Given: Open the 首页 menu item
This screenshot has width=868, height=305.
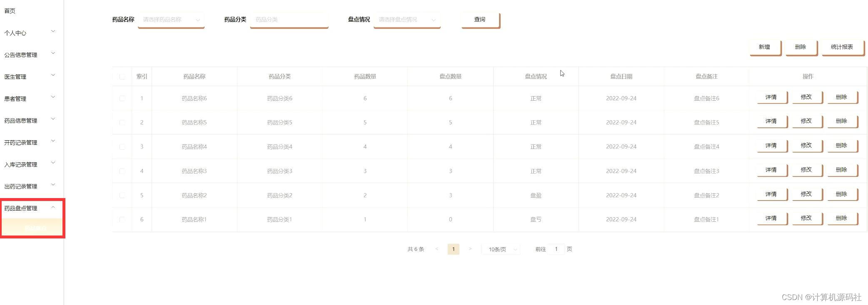Looking at the screenshot, I should tap(10, 11).
